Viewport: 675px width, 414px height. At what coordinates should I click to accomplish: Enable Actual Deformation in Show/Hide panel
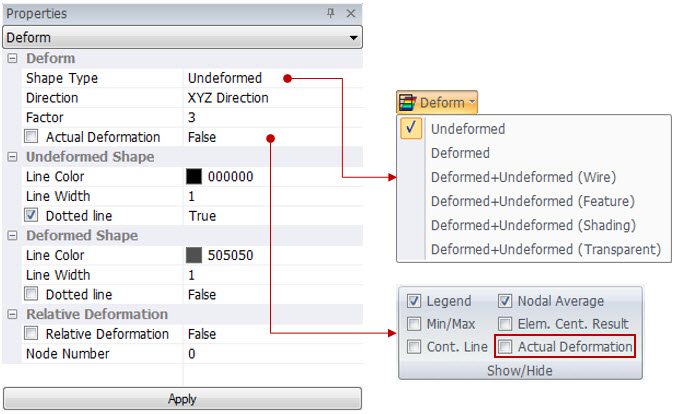(506, 347)
